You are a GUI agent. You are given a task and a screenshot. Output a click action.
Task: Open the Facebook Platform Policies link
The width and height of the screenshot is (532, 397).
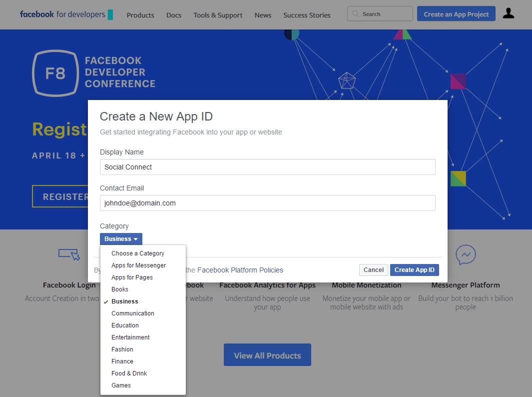pos(240,270)
